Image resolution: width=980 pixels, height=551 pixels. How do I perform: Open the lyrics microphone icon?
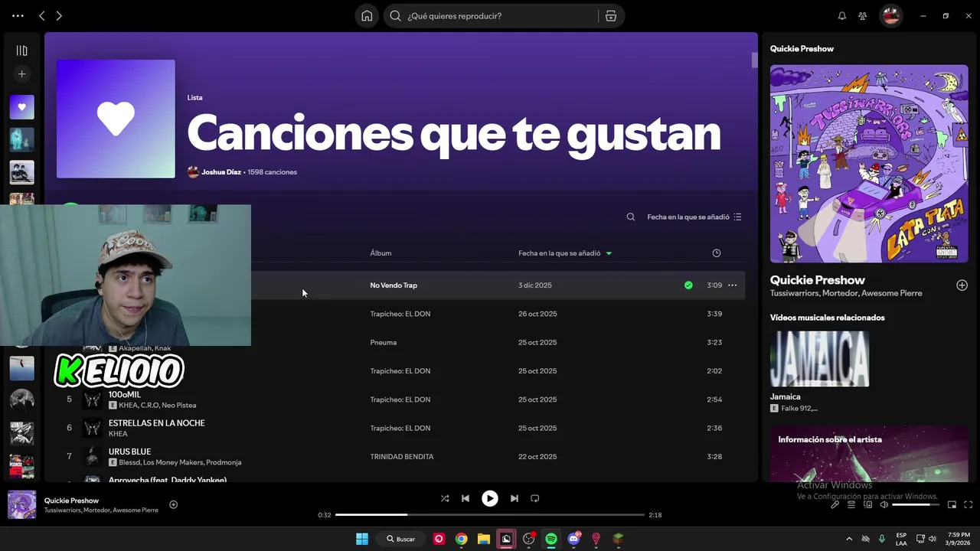point(835,504)
